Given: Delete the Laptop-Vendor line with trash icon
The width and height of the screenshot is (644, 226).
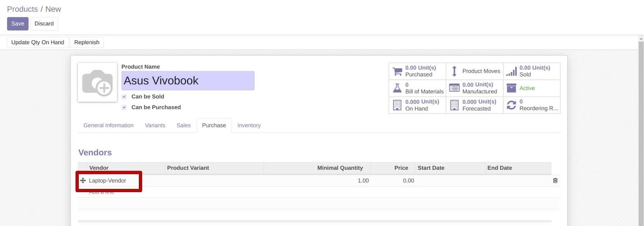Looking at the screenshot, I should [555, 181].
